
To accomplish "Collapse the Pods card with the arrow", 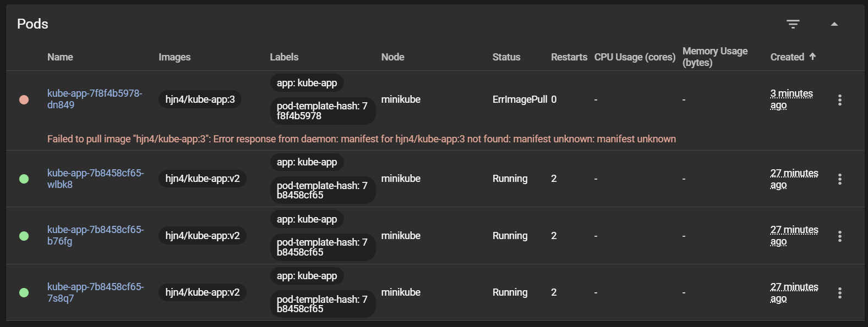I will pos(834,24).
